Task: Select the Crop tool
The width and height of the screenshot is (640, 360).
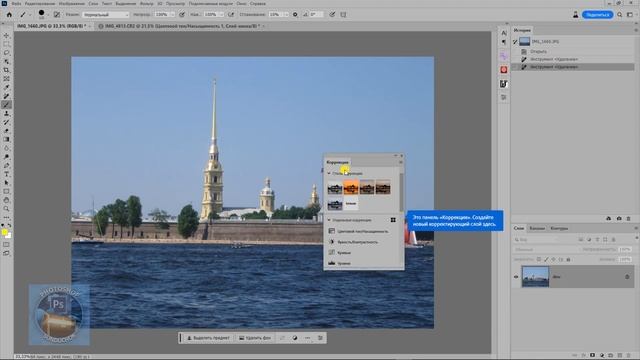Action: pos(6,70)
